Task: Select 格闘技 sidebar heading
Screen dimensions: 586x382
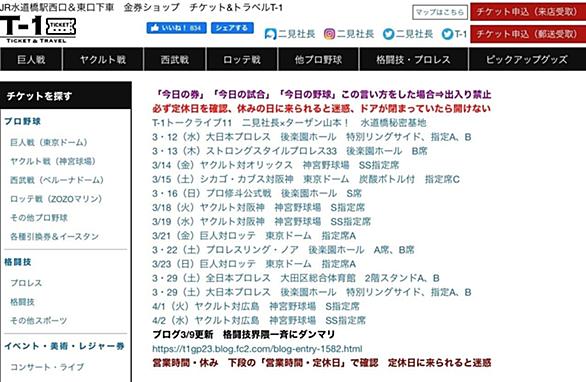Action: pyautogui.click(x=18, y=262)
